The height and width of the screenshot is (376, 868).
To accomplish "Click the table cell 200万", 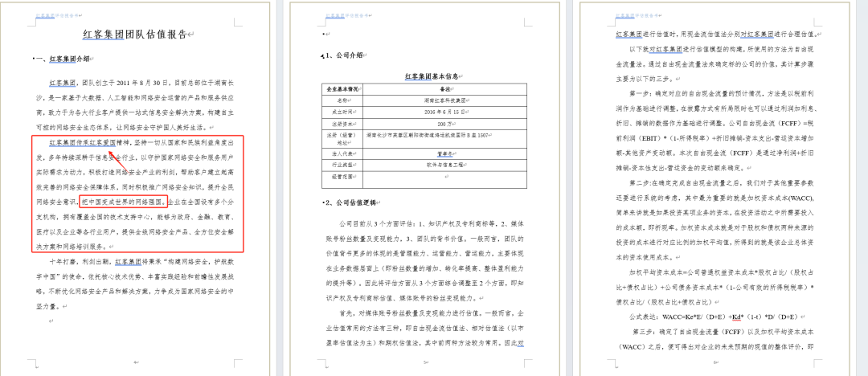I will pyautogui.click(x=444, y=123).
